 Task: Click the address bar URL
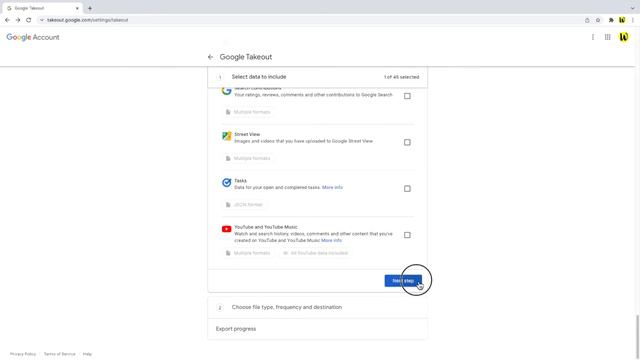tap(87, 20)
